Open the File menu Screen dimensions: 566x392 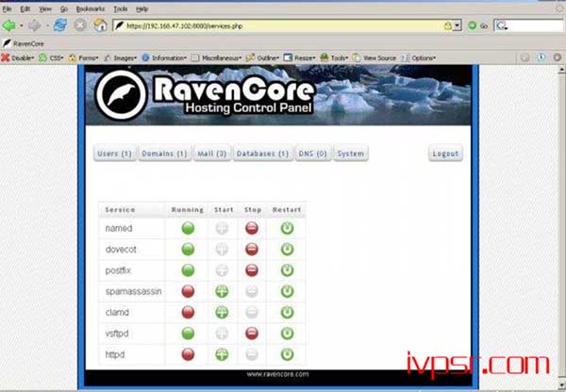7,9
